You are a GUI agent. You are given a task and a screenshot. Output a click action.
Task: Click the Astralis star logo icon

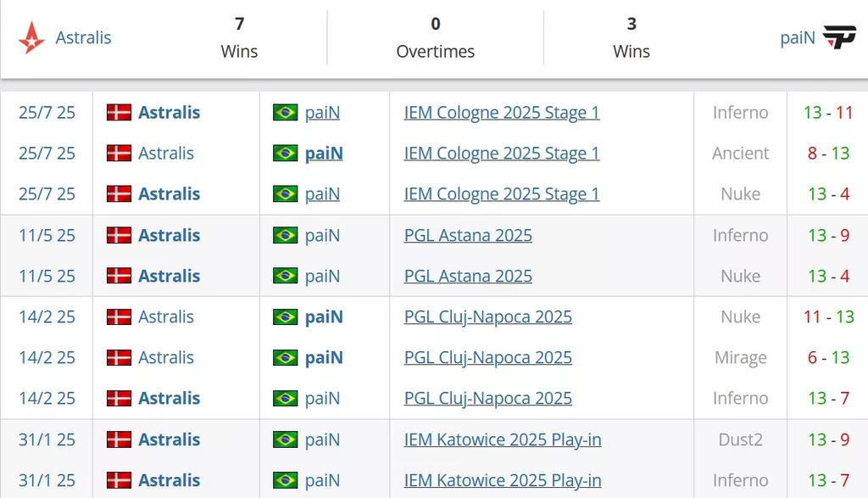coord(31,37)
